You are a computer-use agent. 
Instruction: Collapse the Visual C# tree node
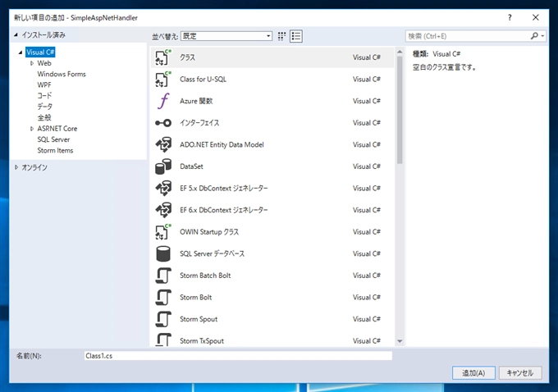tap(21, 52)
